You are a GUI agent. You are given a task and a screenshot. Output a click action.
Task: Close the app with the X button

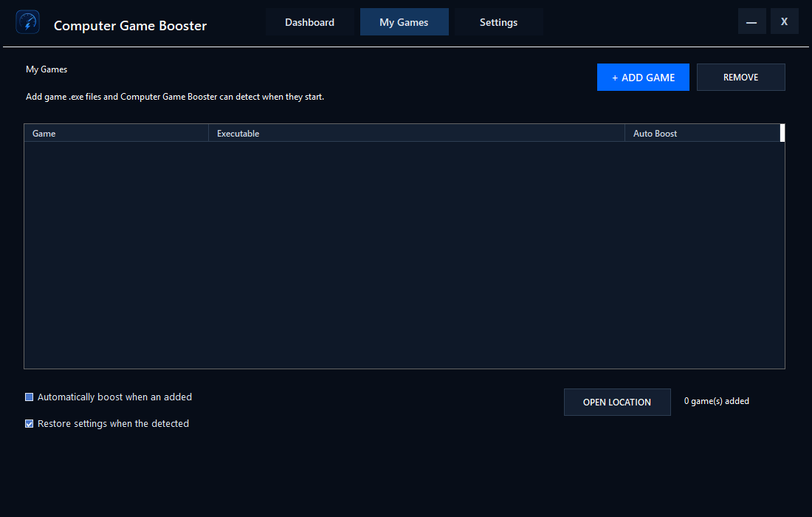784,21
